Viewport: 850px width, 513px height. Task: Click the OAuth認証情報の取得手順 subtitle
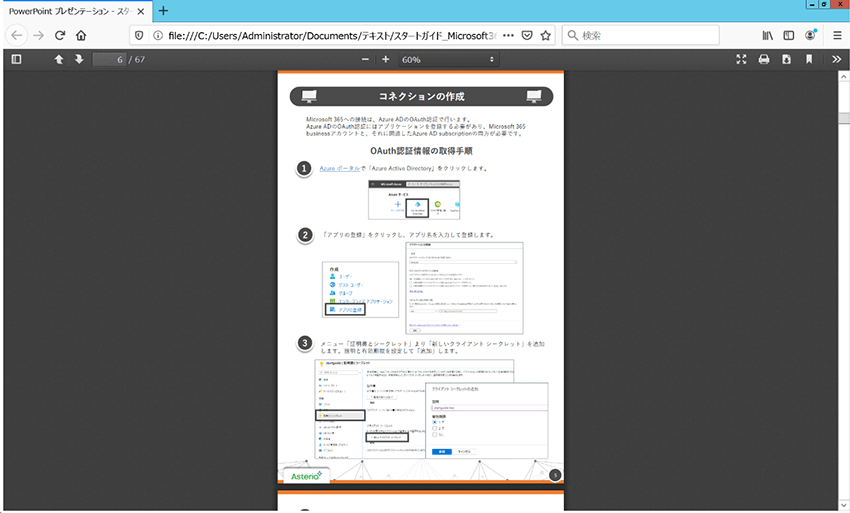click(421, 151)
